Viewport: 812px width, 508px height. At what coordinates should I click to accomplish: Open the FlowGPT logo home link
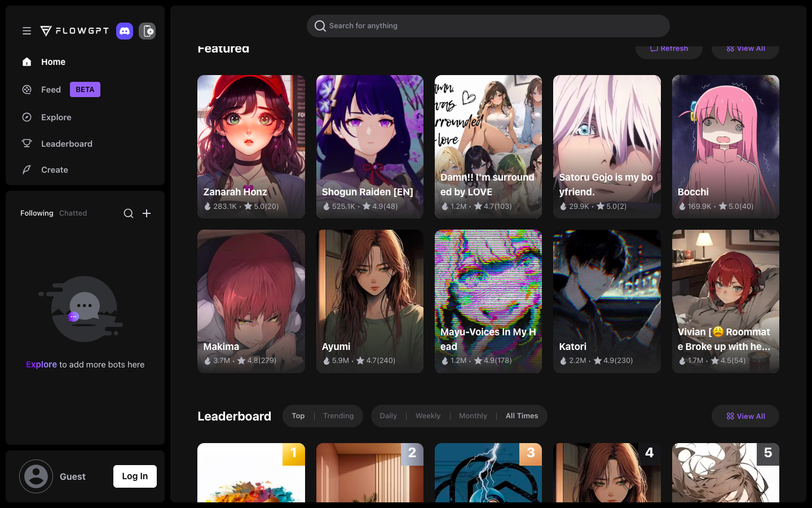tap(74, 31)
